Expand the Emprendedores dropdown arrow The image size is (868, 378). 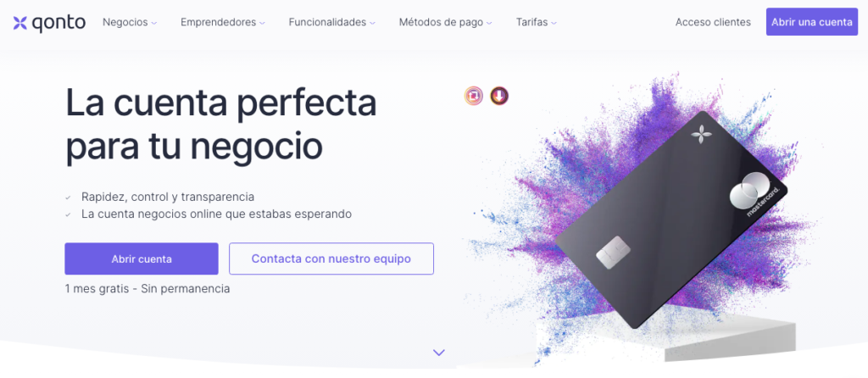[x=263, y=23]
